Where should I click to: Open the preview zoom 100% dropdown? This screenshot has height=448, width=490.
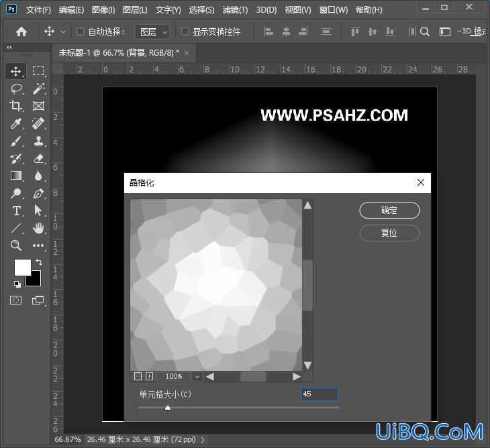pos(197,376)
